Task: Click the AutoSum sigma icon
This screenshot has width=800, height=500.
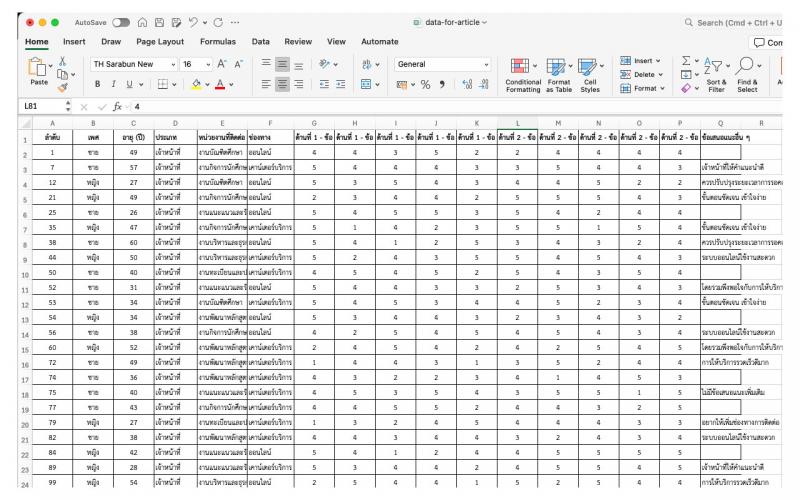Action: click(685, 62)
